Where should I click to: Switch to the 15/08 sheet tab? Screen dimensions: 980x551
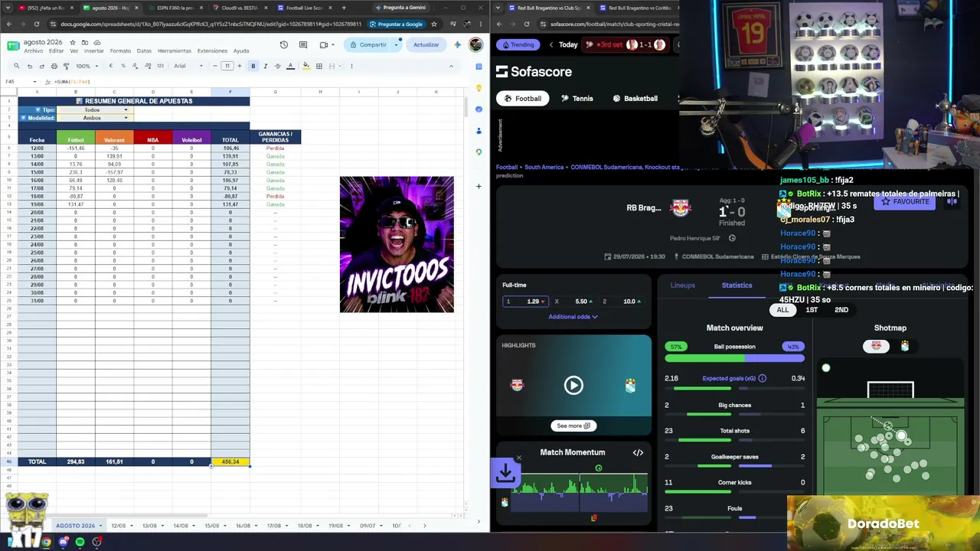211,526
